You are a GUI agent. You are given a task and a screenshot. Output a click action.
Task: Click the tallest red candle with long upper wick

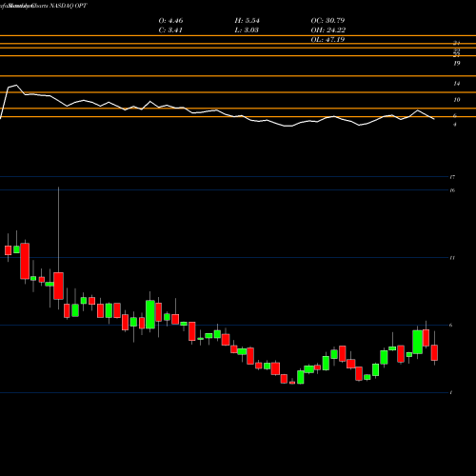58,286
